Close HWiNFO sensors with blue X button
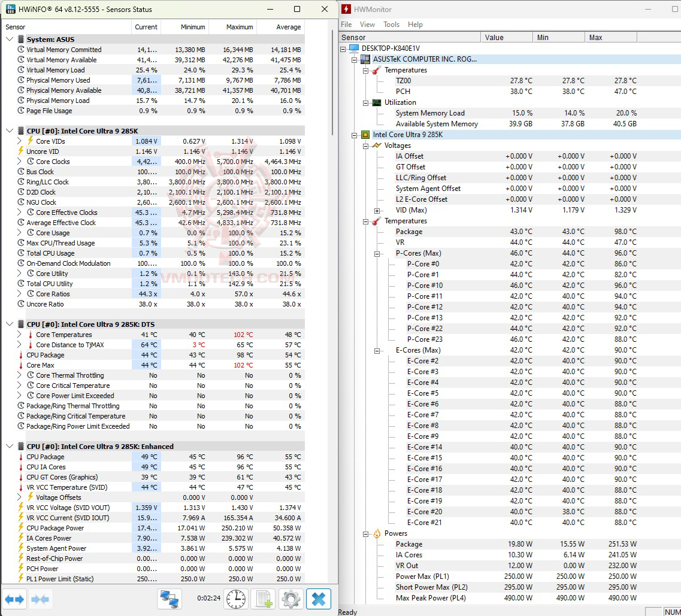Image resolution: width=681 pixels, height=616 pixels. coord(319,599)
